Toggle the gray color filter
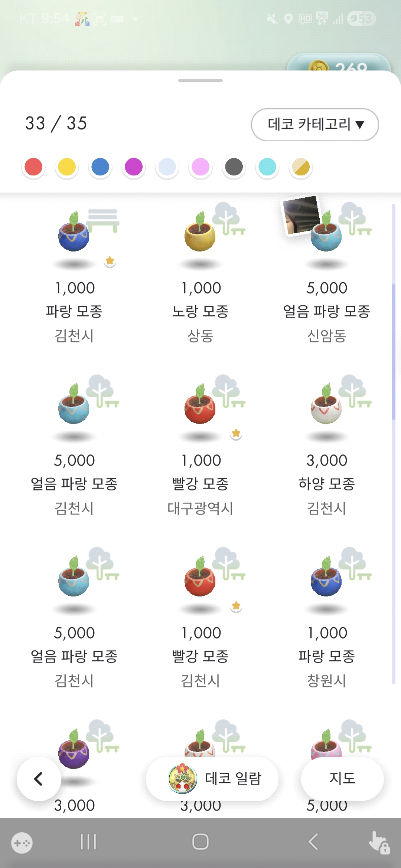Image resolution: width=401 pixels, height=868 pixels. point(234,167)
